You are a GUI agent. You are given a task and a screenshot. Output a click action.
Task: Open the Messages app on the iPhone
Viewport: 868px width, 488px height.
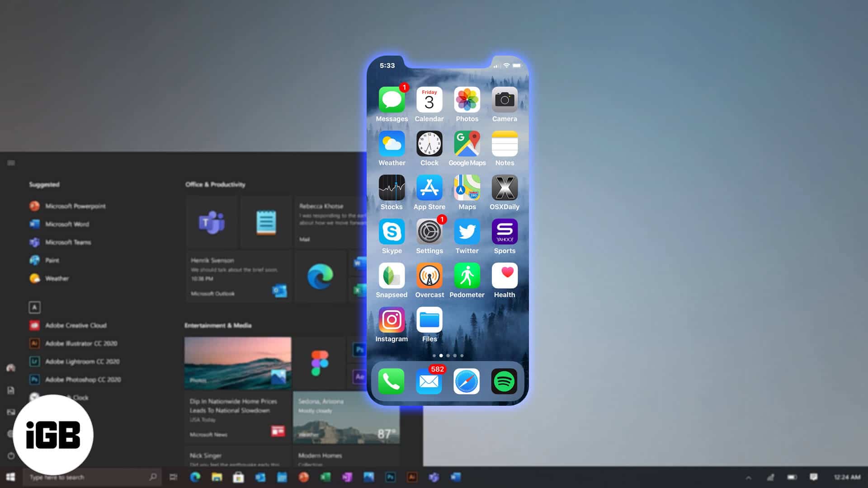tap(392, 100)
